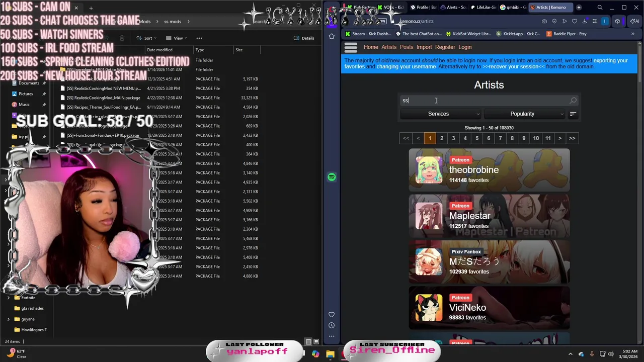Open a new browser tab with plus

click(579, 8)
